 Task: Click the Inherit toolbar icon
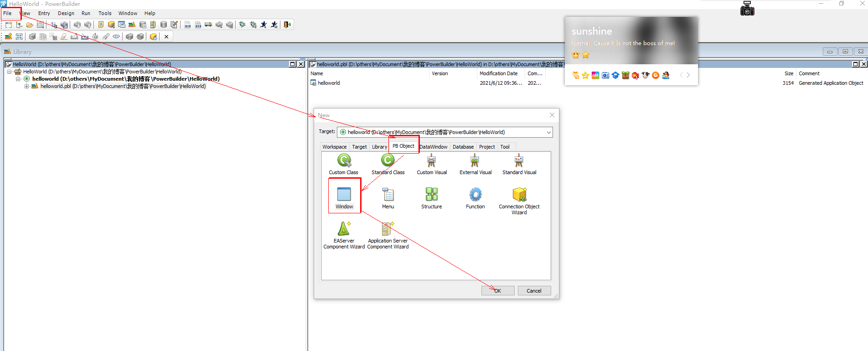coord(19,25)
